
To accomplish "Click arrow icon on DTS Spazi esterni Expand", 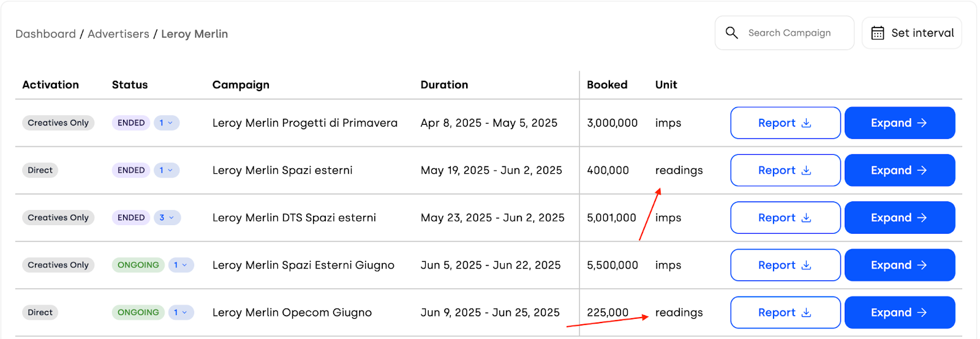I will pyautogui.click(x=922, y=218).
